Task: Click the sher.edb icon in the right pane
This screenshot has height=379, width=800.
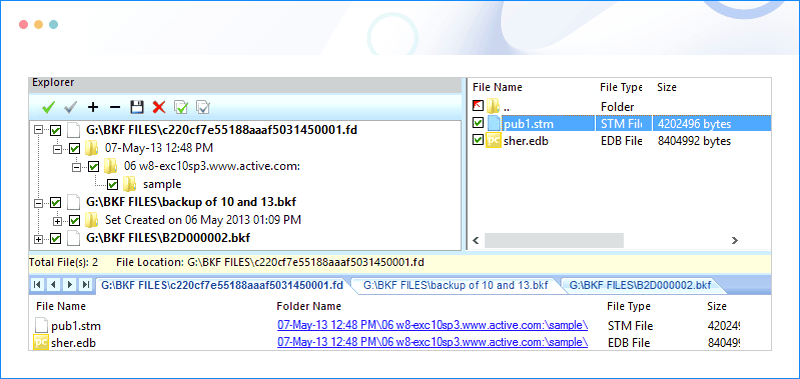Action: pos(492,140)
